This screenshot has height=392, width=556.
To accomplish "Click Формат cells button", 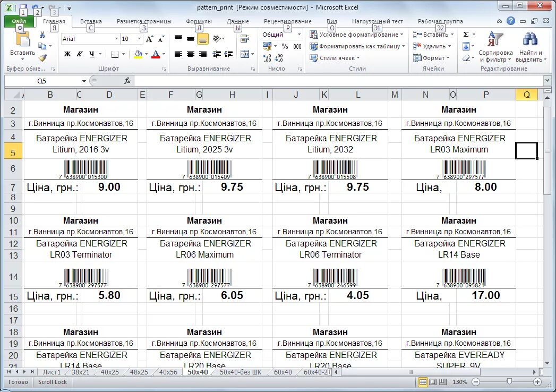I will [431, 58].
